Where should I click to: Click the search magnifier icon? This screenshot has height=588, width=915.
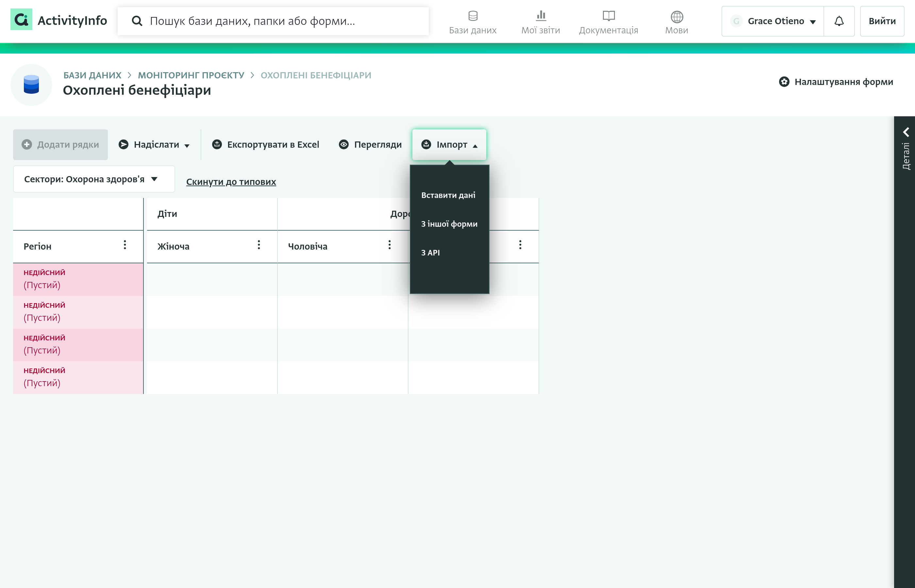[137, 21]
